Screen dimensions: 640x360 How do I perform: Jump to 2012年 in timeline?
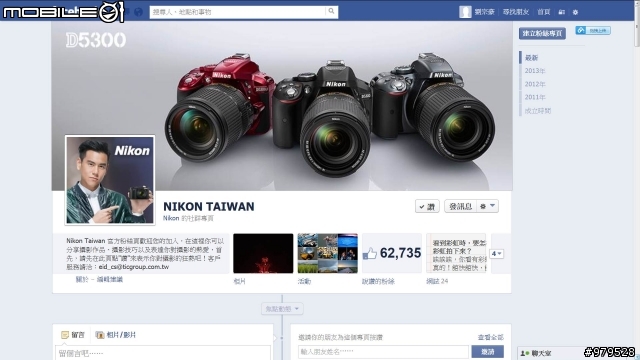[535, 84]
